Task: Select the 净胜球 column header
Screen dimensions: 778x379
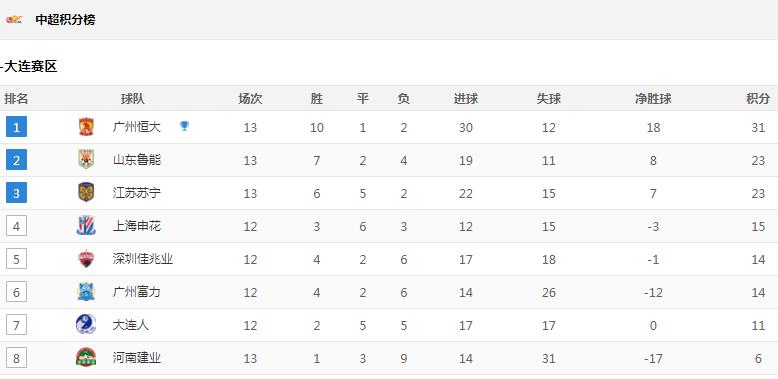Action: click(653, 99)
